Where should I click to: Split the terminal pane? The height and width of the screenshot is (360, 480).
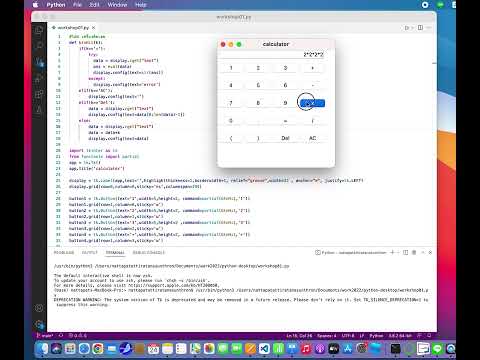click(405, 252)
